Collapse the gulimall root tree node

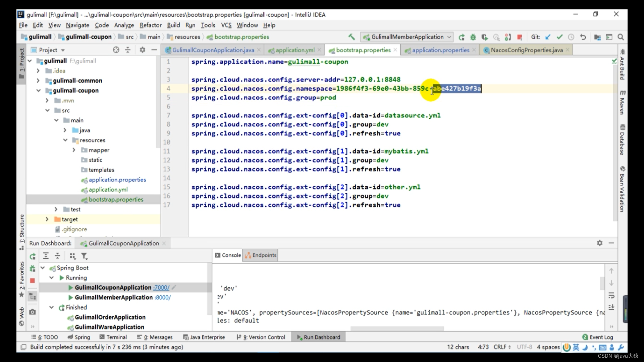(30, 61)
